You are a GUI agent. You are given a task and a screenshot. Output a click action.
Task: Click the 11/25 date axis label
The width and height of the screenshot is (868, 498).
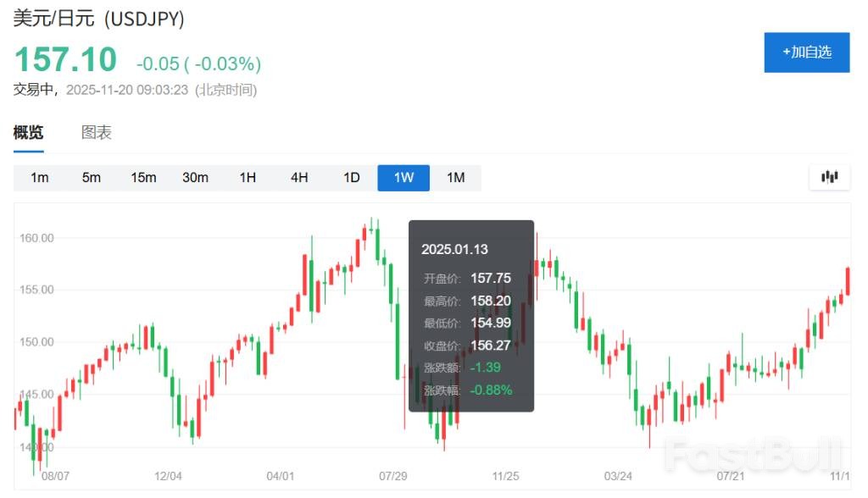(x=505, y=476)
